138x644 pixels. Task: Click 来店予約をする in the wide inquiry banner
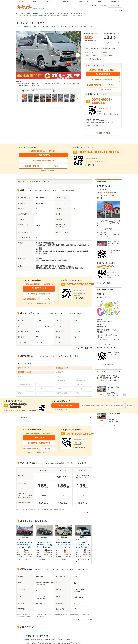pos(43,155)
